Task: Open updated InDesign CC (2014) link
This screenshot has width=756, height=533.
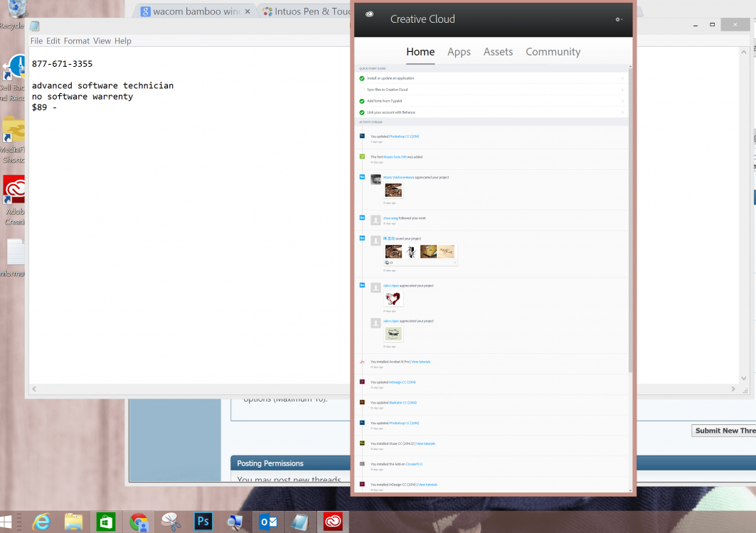Action: tap(402, 382)
